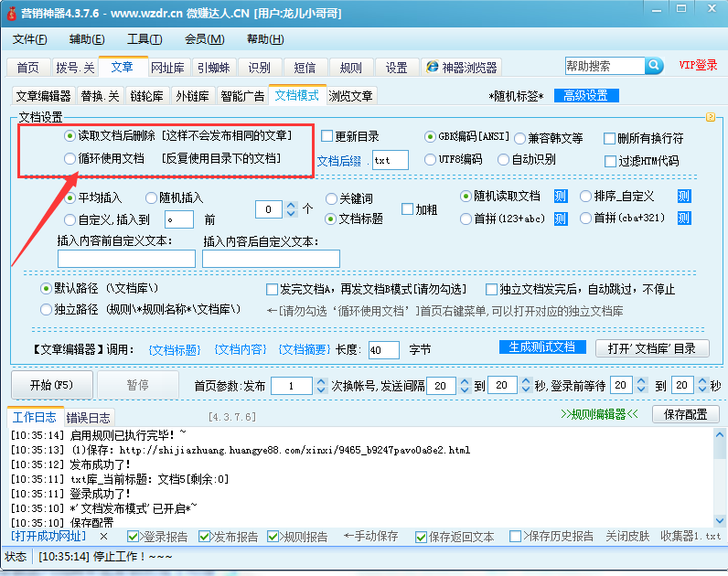The height and width of the screenshot is (576, 728).
Task: Click the 插入内容前自定义文本 input box
Action: click(x=126, y=259)
